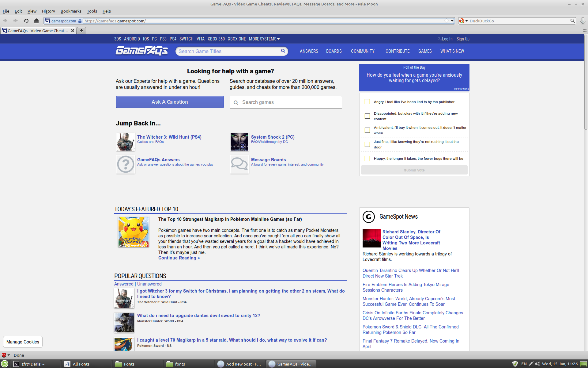Open the ANSWERS navigation item
The image size is (588, 368).
click(x=309, y=51)
